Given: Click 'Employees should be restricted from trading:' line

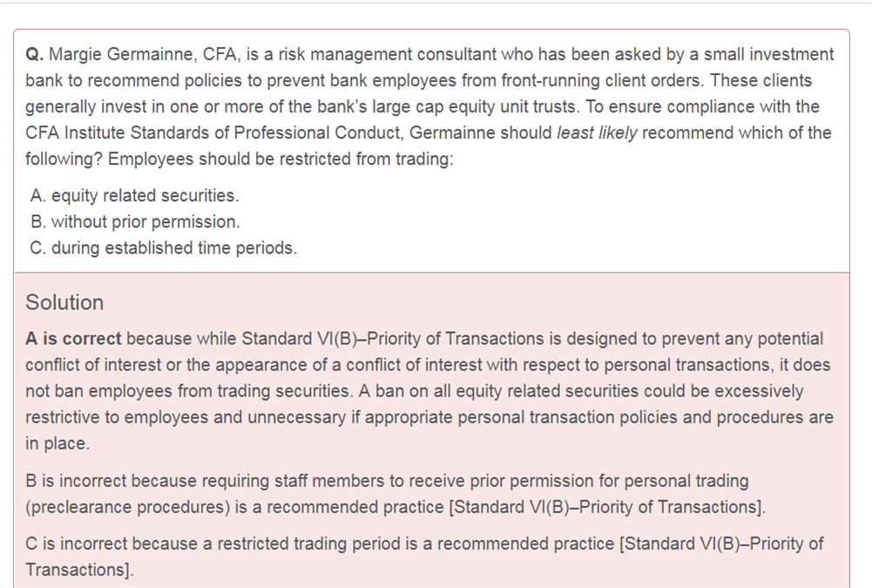Looking at the screenshot, I should click(281, 159).
